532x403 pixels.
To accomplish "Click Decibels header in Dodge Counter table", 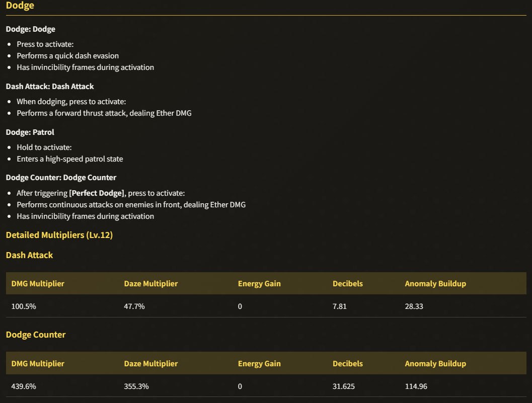I will tap(347, 364).
